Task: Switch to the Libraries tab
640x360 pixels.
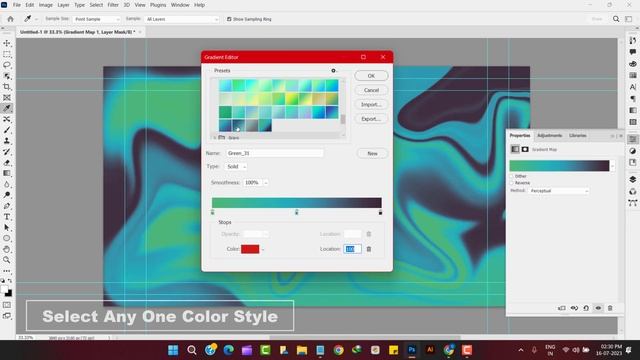Action: click(578, 136)
